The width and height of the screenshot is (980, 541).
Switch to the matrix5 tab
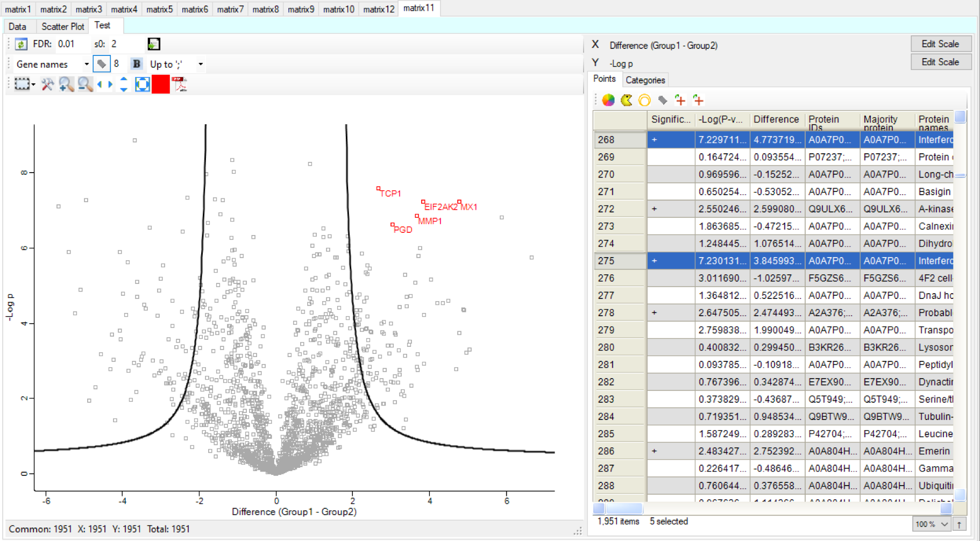[159, 9]
